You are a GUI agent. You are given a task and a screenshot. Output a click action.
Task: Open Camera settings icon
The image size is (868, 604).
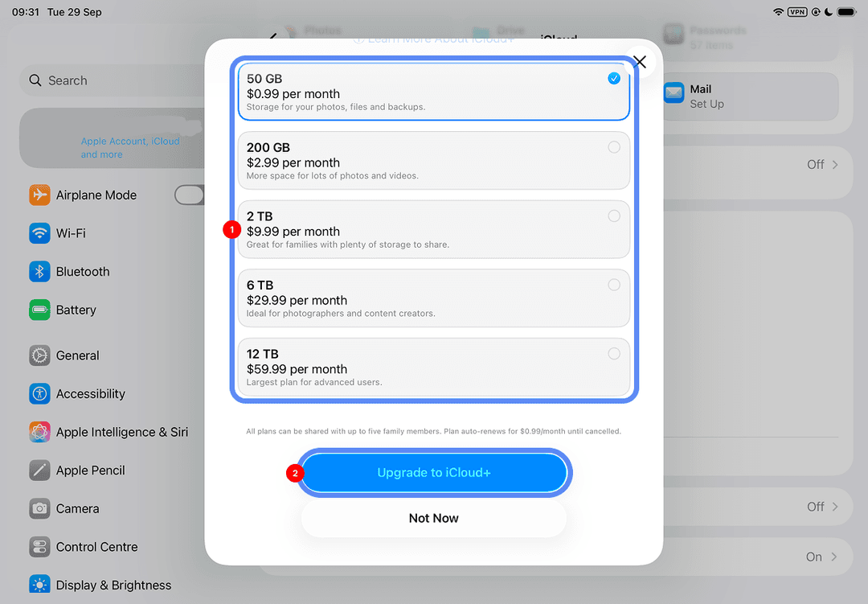click(39, 508)
